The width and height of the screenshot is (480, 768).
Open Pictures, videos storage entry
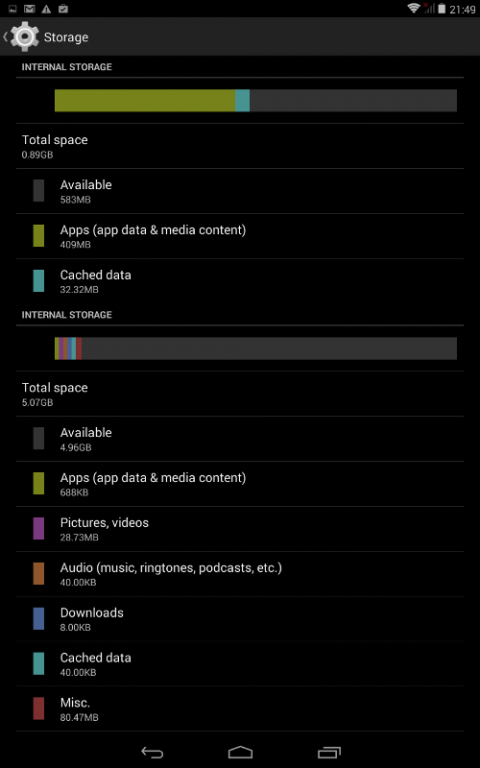240,529
